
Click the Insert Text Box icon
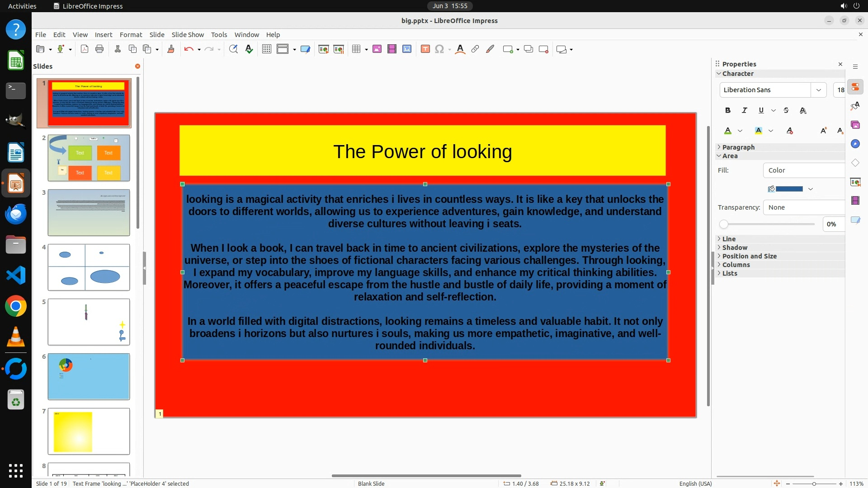pyautogui.click(x=425, y=49)
